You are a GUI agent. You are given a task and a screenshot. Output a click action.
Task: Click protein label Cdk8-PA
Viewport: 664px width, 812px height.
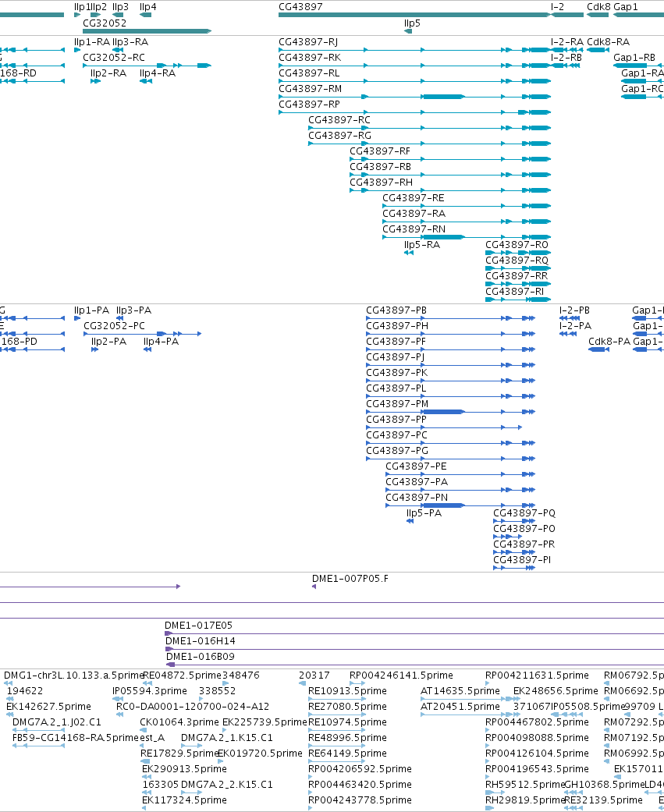click(x=609, y=342)
